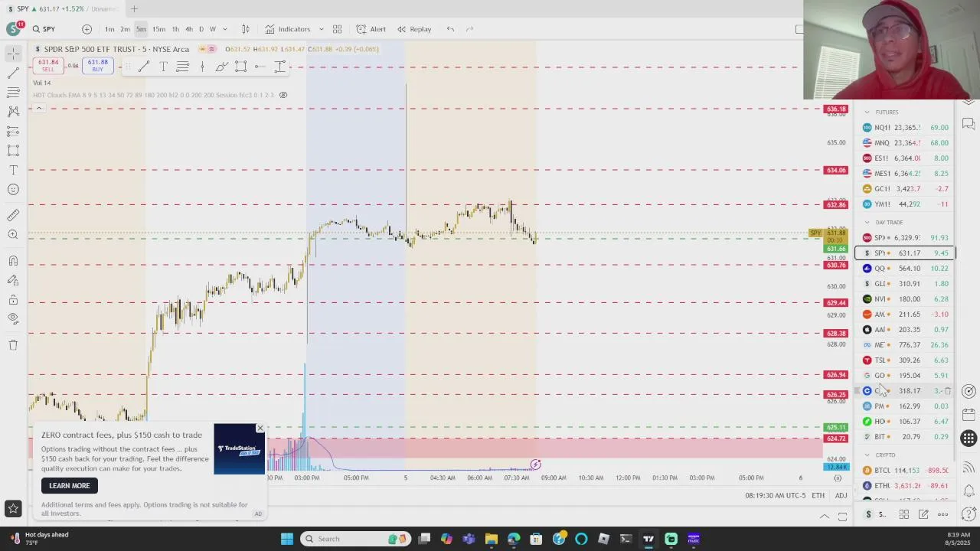Viewport: 980px width, 551px height.
Task: Collapse the indicator legend arrow
Action: pos(38,108)
